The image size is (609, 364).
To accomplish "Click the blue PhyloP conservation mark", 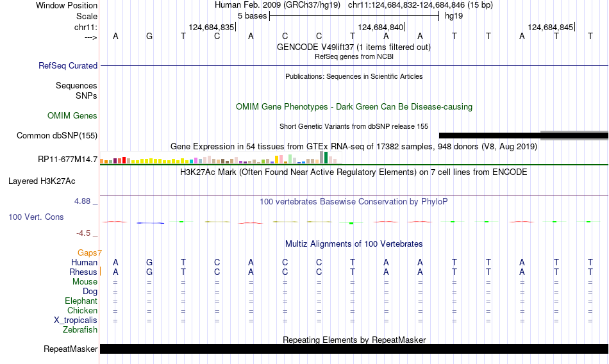I will pos(150,223).
